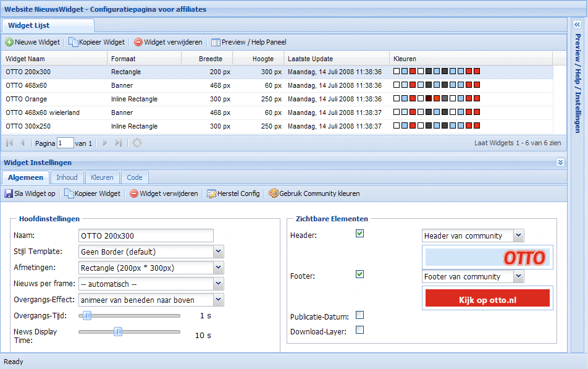588x369 pixels.
Task: Click the Nieuwe Widget green plus icon
Action: coord(9,43)
